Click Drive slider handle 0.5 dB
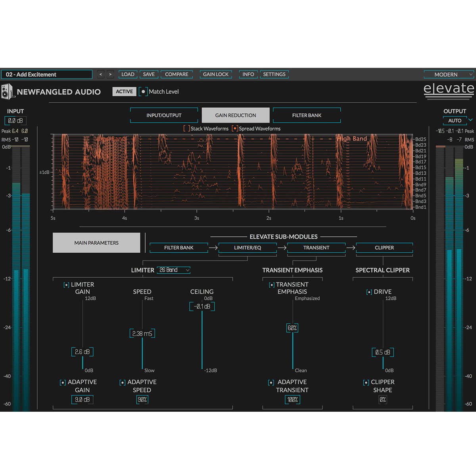Image resolution: width=476 pixels, height=476 pixels. coord(383,352)
